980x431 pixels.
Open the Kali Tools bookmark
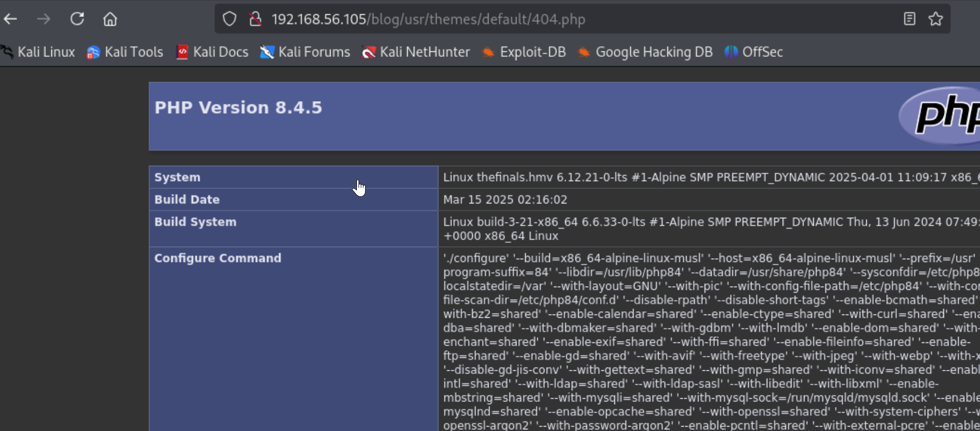tap(125, 52)
